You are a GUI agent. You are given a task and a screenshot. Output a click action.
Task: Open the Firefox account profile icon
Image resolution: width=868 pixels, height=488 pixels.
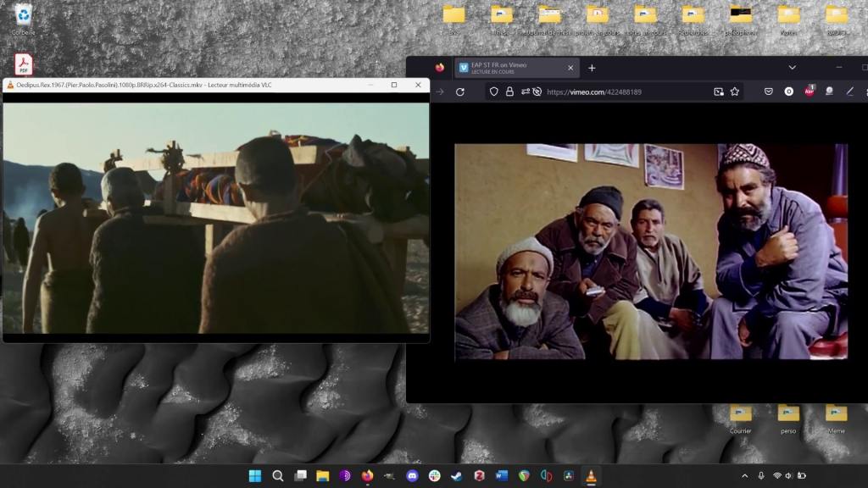(x=829, y=91)
